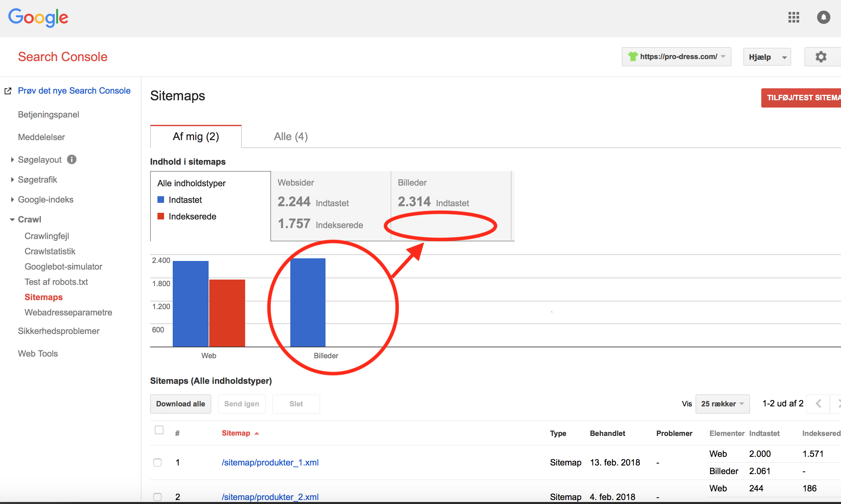
Task: Click the blue Billeder bar in chart
Action: 308,302
